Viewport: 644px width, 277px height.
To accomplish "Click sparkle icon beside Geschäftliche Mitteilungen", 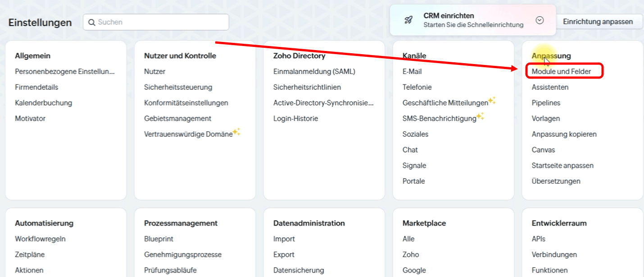I will pyautogui.click(x=492, y=101).
